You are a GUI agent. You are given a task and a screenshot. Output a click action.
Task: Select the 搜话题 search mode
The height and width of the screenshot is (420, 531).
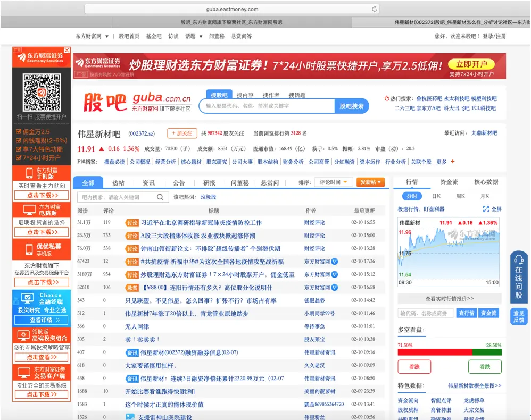pos(297,95)
